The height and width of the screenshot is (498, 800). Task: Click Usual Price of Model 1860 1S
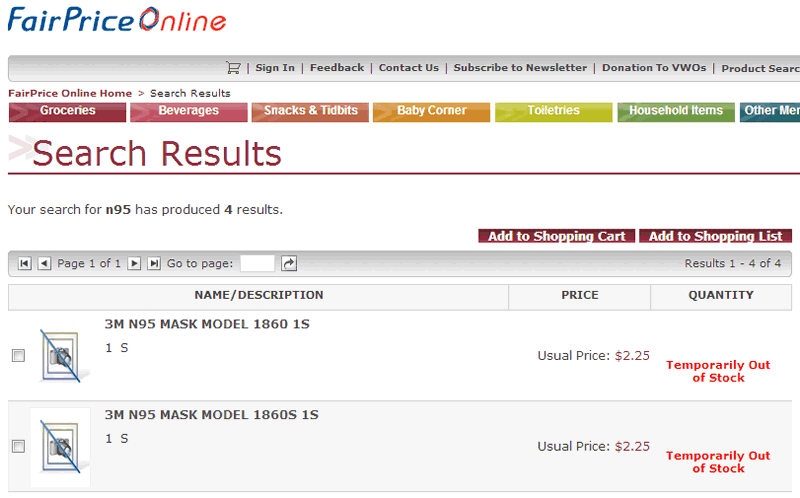tap(593, 356)
